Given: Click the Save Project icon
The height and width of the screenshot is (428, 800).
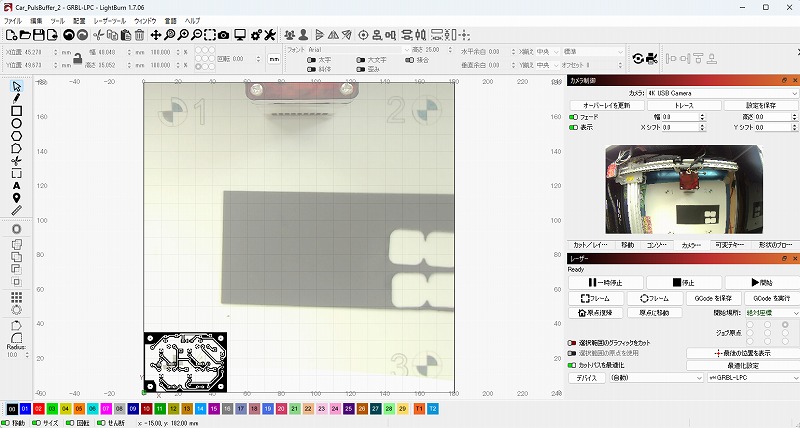Looking at the screenshot, I should pyautogui.click(x=40, y=35).
